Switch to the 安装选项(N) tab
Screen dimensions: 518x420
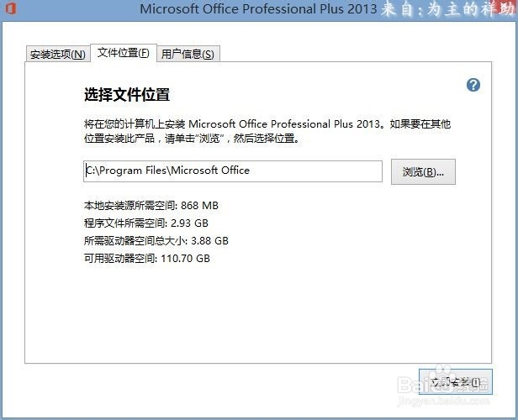pos(58,54)
